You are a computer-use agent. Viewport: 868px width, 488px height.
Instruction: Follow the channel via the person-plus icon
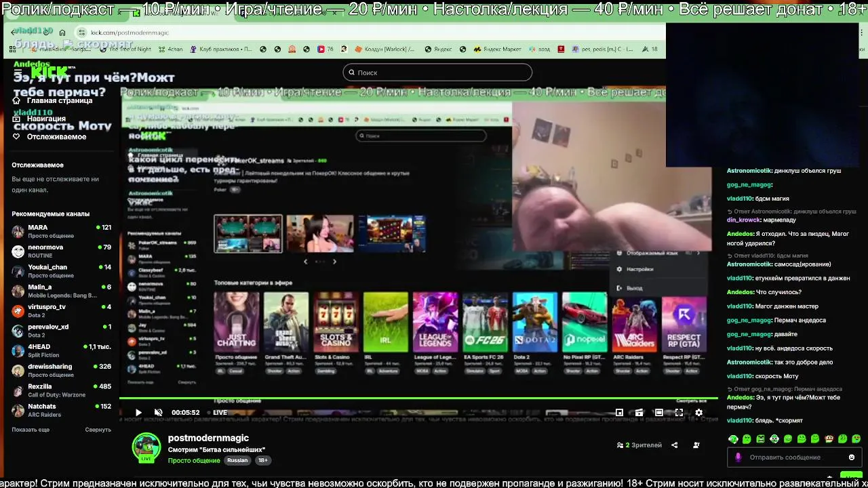(696, 445)
